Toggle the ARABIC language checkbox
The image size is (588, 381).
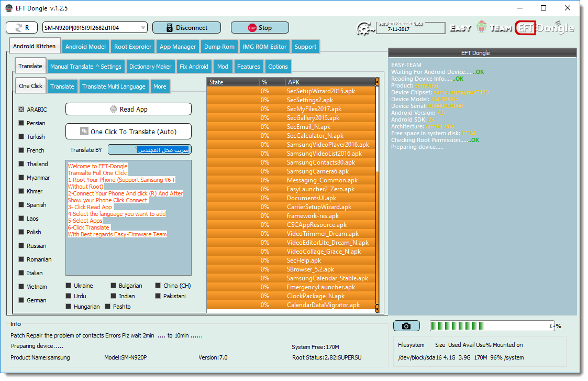click(21, 109)
